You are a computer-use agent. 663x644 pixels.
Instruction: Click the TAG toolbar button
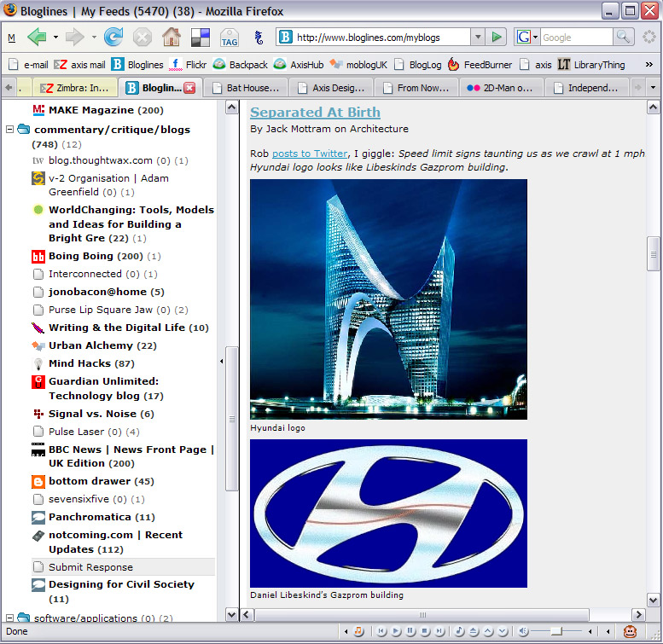tap(230, 38)
